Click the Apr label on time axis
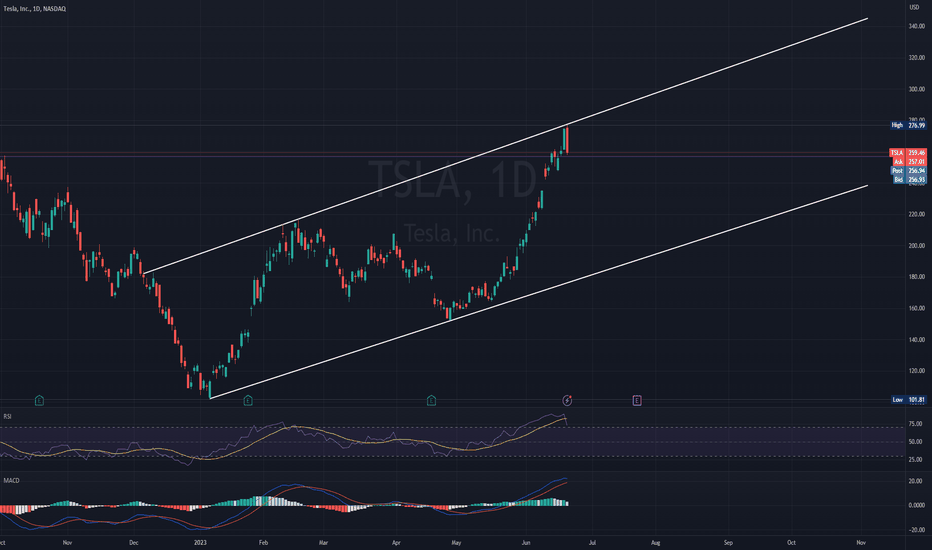The image size is (932, 550). coord(396,542)
